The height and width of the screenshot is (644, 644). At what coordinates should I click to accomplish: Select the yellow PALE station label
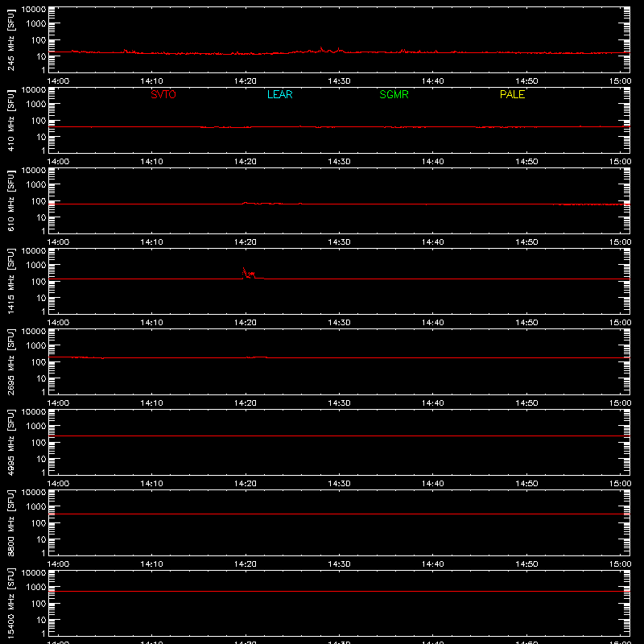click(512, 94)
